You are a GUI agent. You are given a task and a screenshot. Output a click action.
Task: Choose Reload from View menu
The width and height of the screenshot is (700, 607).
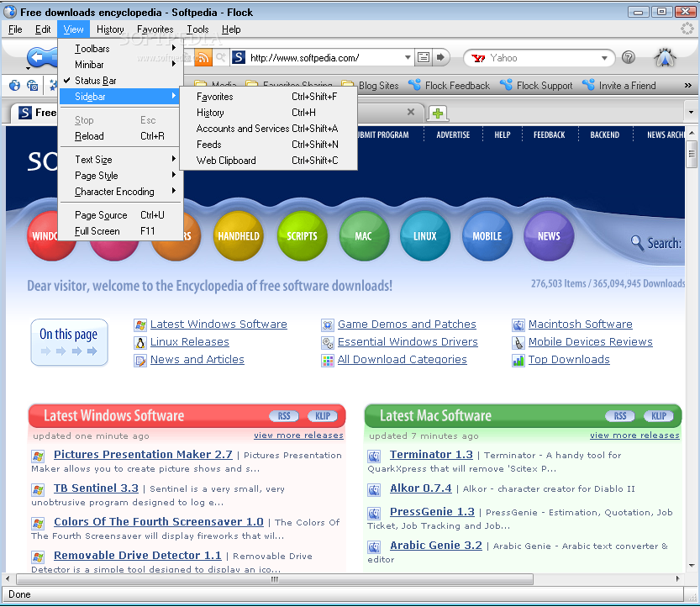(120, 136)
